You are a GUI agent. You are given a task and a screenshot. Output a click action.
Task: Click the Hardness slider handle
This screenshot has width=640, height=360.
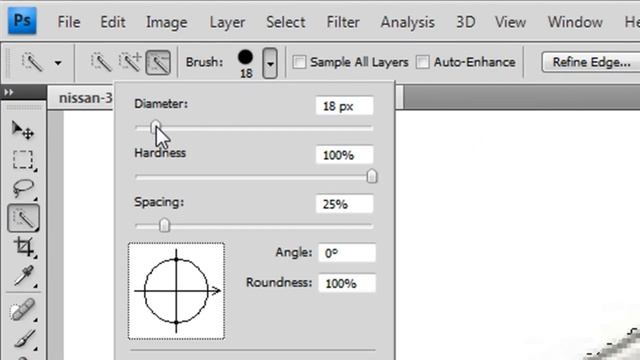(371, 176)
